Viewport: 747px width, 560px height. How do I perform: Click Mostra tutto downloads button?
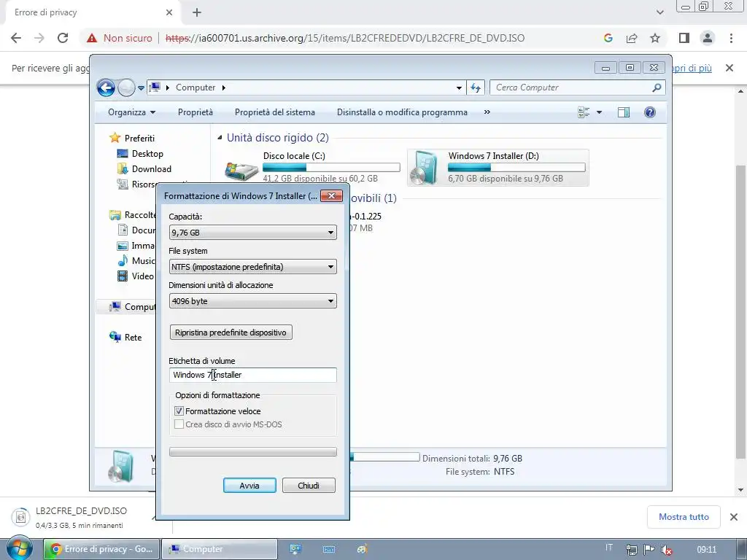point(684,517)
